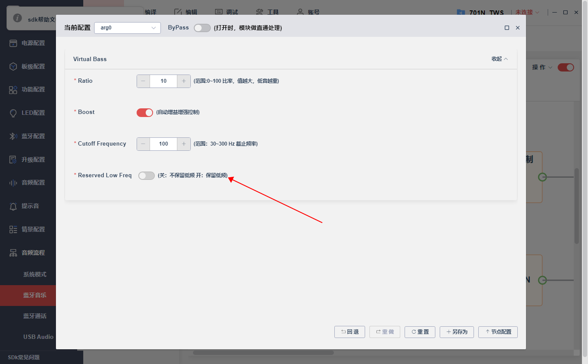Open 情景配置 scene settings in sidebar
588x364 pixels.
28,230
